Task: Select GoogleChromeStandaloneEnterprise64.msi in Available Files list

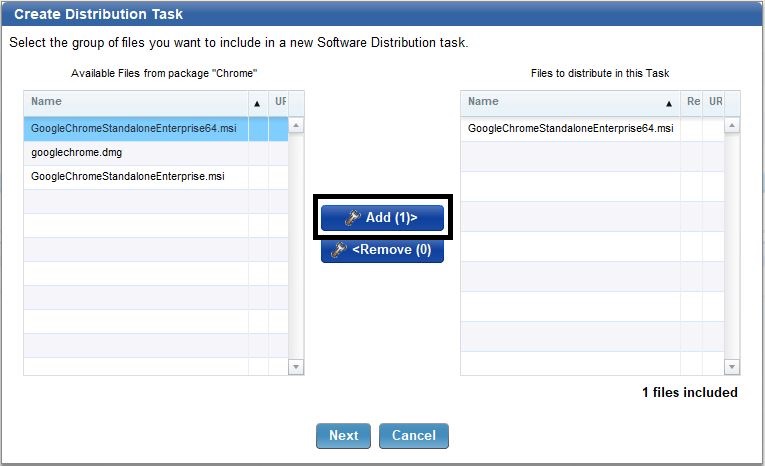Action: (x=156, y=128)
